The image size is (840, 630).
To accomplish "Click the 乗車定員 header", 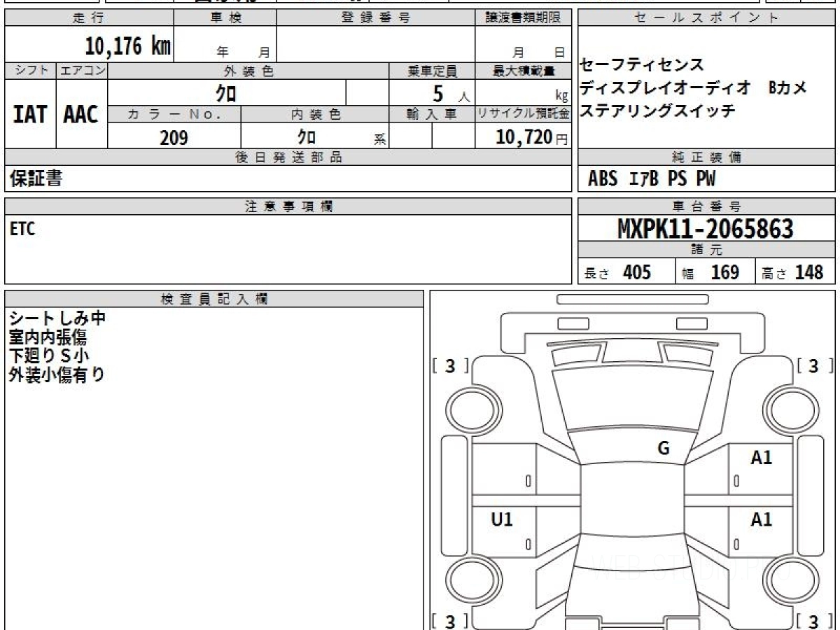I will click(x=432, y=71).
